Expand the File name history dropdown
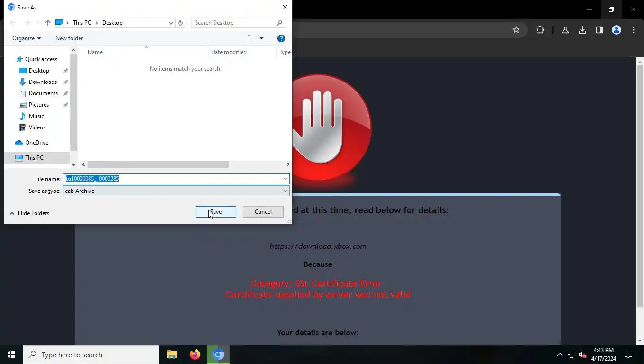 [x=286, y=179]
